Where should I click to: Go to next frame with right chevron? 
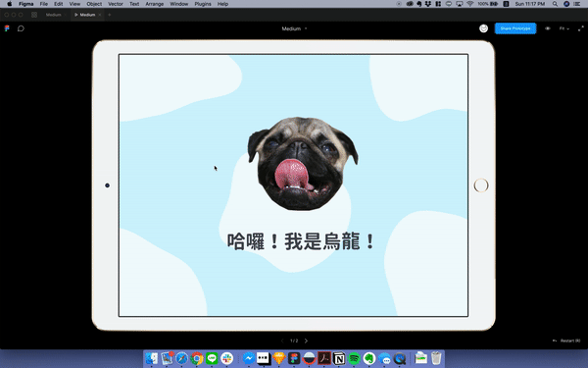click(306, 341)
